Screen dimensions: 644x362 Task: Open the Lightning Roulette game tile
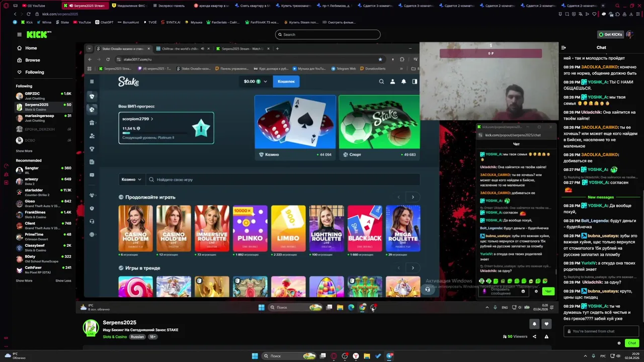pyautogui.click(x=327, y=228)
